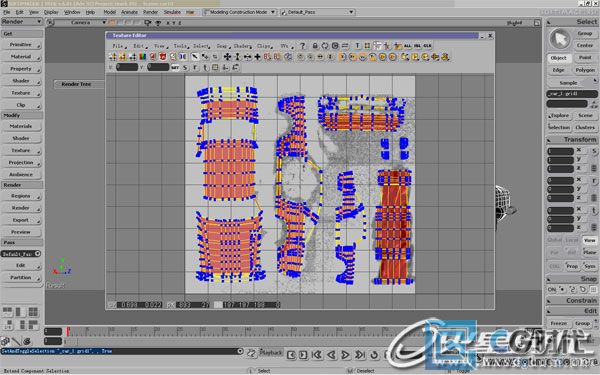Image resolution: width=600 pixels, height=375 pixels.
Task: Open the Animate menu
Action: point(129,12)
